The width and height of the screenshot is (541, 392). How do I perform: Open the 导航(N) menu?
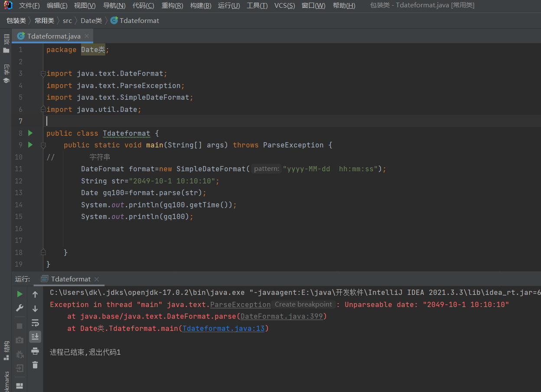(x=114, y=6)
